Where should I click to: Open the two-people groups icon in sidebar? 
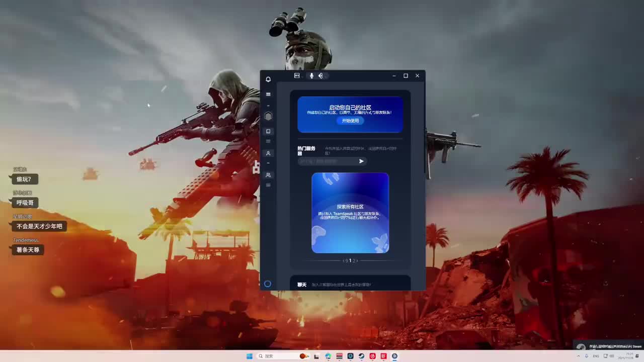[x=268, y=174]
